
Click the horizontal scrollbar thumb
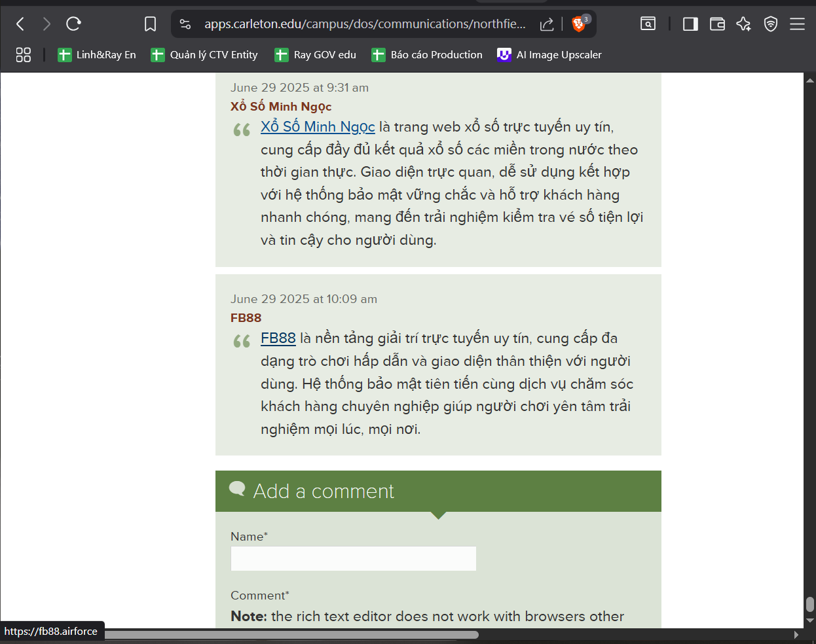(291, 634)
